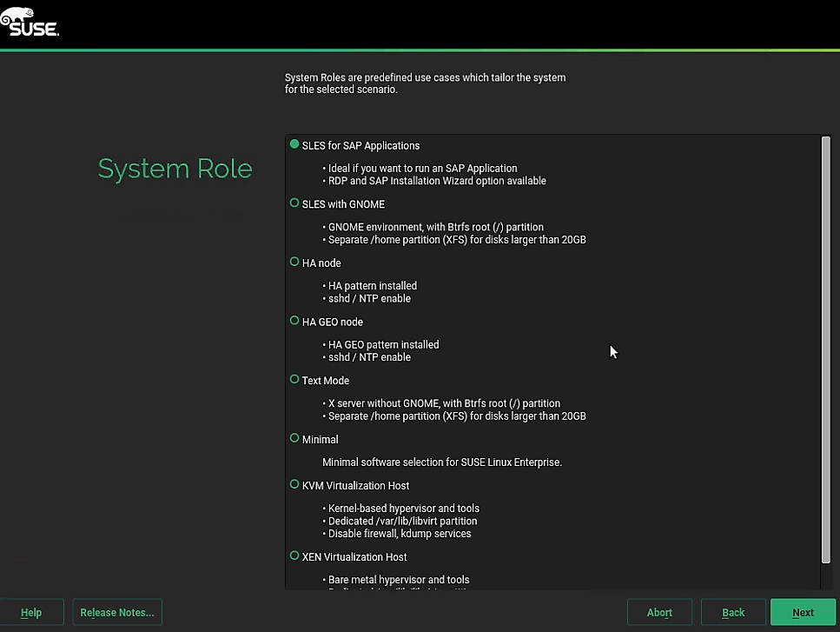840x632 pixels.
Task: Go Back to the previous step
Action: click(733, 612)
